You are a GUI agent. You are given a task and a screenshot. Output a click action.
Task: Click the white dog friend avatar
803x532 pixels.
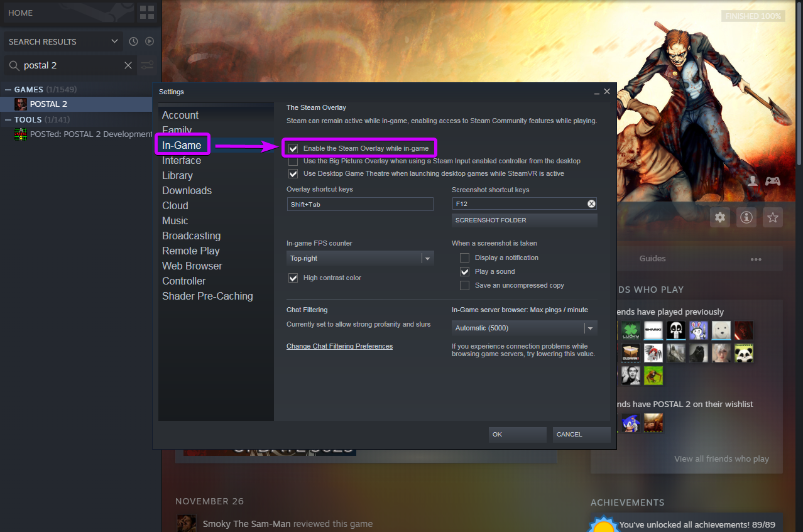pyautogui.click(x=721, y=330)
